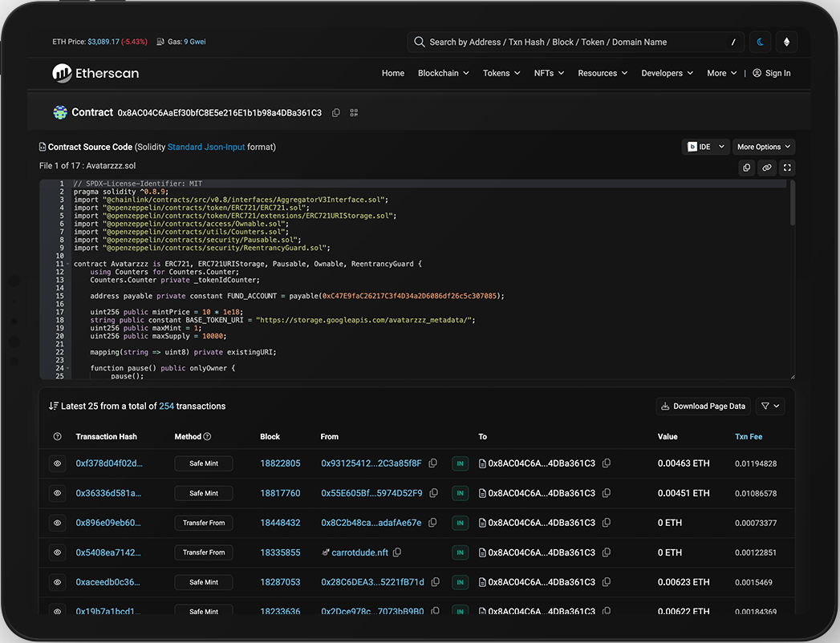Click the Etherscan logo
This screenshot has width=840, height=643.
tap(96, 73)
